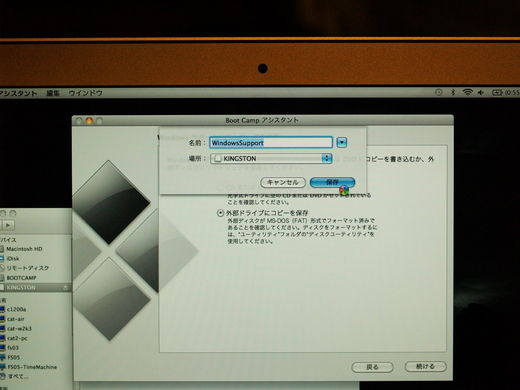520x390 pixels.
Task: Open the Wi-Fi status menu
Action: coord(468,92)
